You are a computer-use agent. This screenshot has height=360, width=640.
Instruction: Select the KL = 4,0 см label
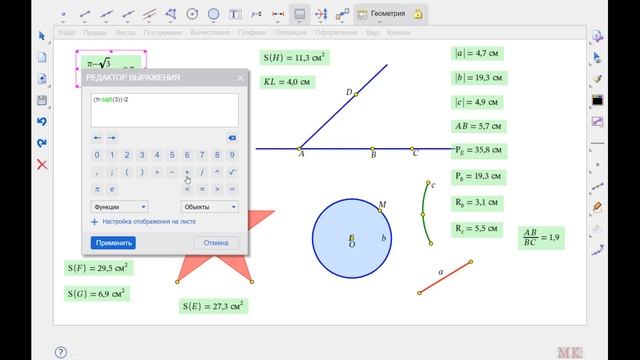tap(287, 82)
